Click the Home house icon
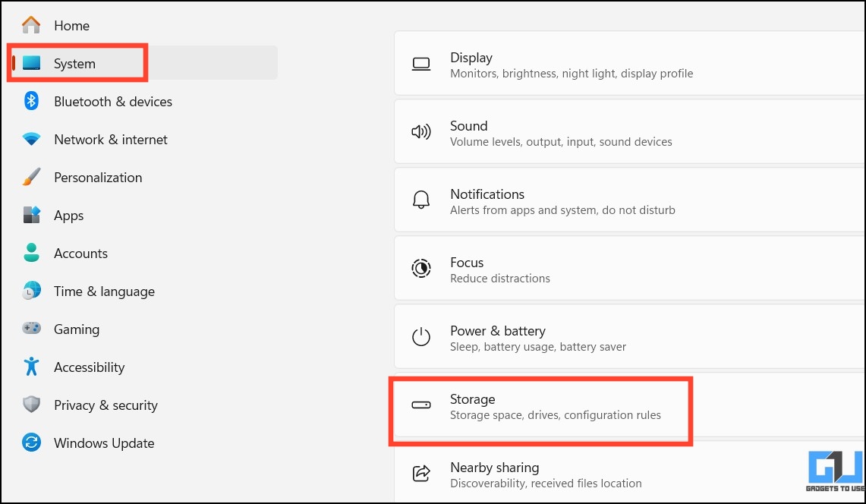Image resolution: width=866 pixels, height=504 pixels. tap(31, 25)
